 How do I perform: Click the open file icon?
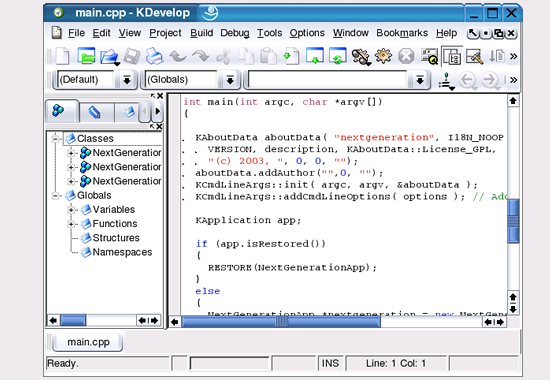[x=109, y=56]
